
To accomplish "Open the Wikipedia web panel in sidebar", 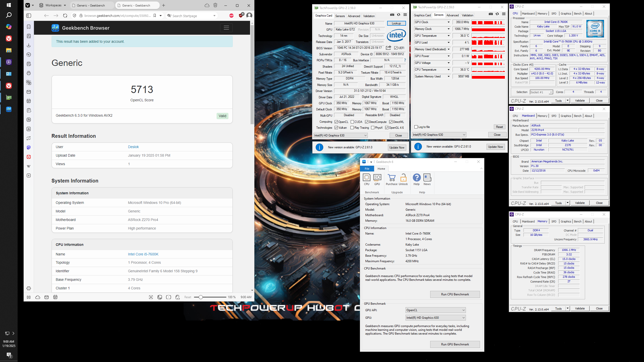I will [x=29, y=166].
